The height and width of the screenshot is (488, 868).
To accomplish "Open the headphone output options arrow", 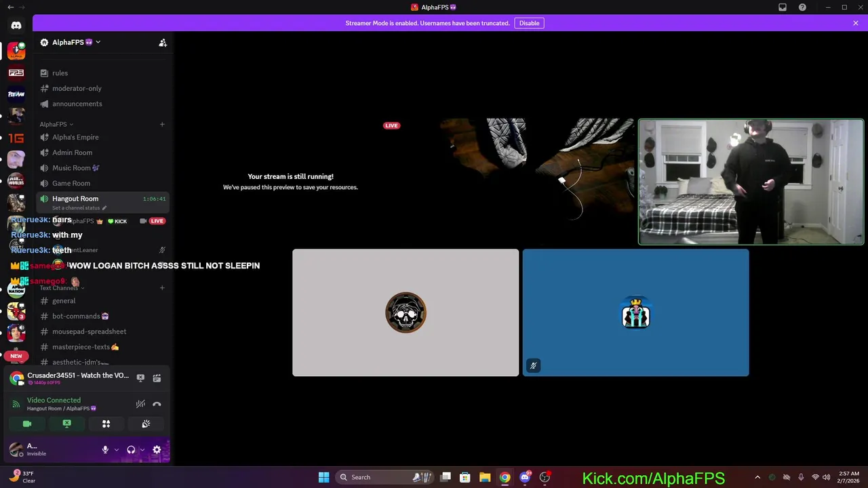I will coord(142,450).
